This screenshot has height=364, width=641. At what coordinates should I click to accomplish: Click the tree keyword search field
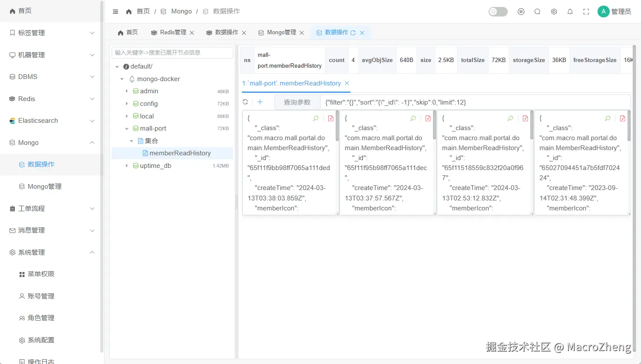(x=172, y=52)
